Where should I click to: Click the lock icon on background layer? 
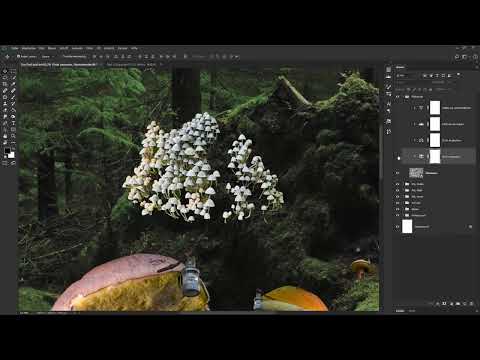click(x=470, y=227)
